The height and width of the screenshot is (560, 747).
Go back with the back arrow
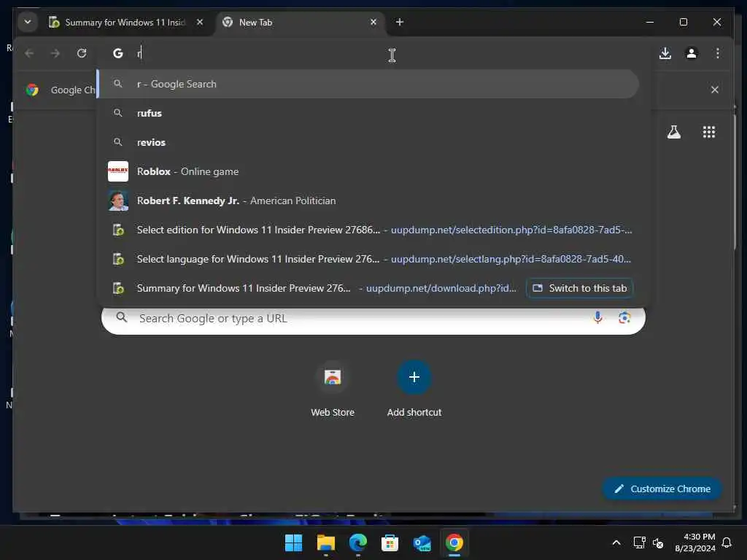[29, 53]
